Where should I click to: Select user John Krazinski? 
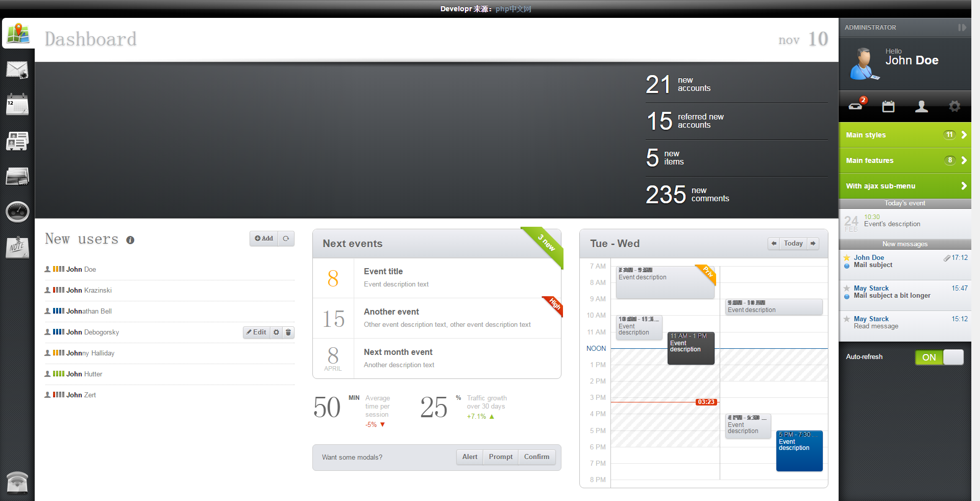point(169,291)
